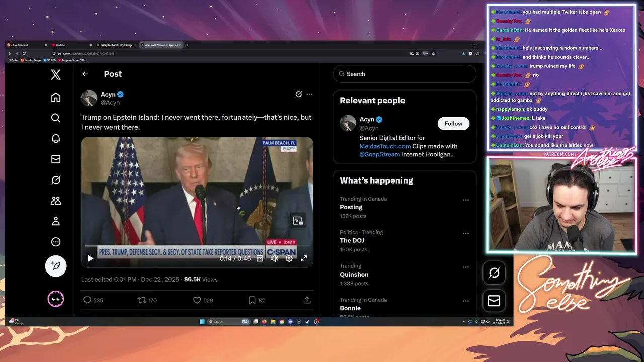Switch to YouTube browser tab
The image size is (644, 362).
pos(72,45)
